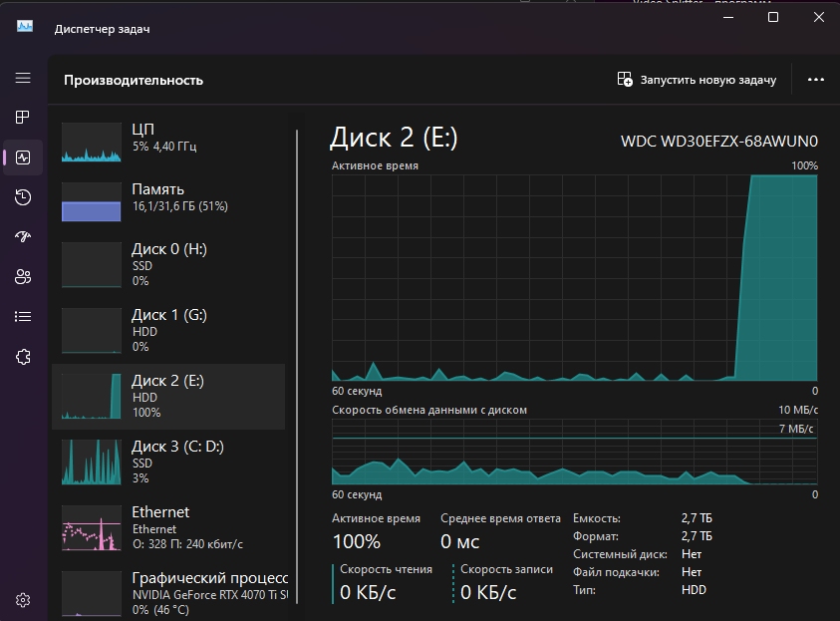840x621 pixels.
Task: Click the 'Среднее время ответа' label
Action: tap(500, 518)
